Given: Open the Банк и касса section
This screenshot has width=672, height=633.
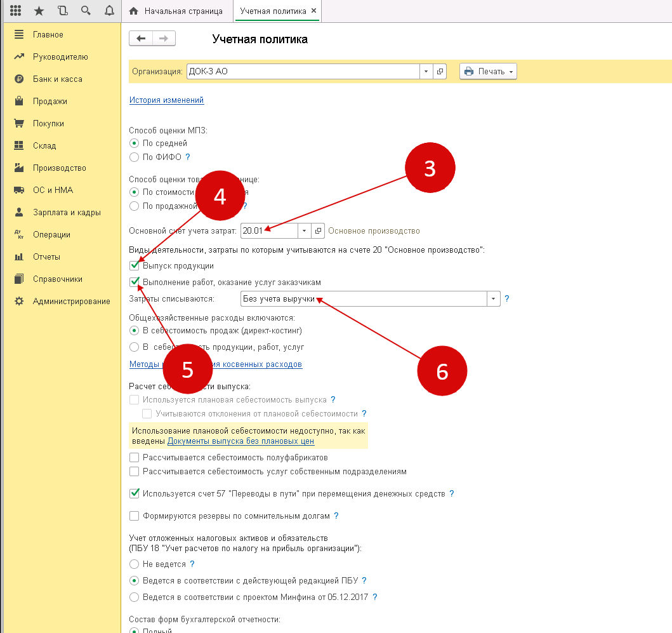Looking at the screenshot, I should point(57,79).
